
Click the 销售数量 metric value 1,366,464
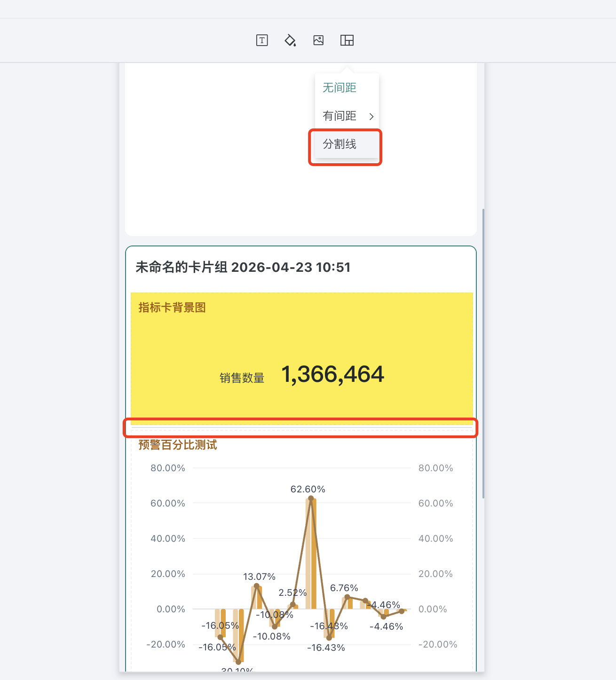tap(332, 374)
